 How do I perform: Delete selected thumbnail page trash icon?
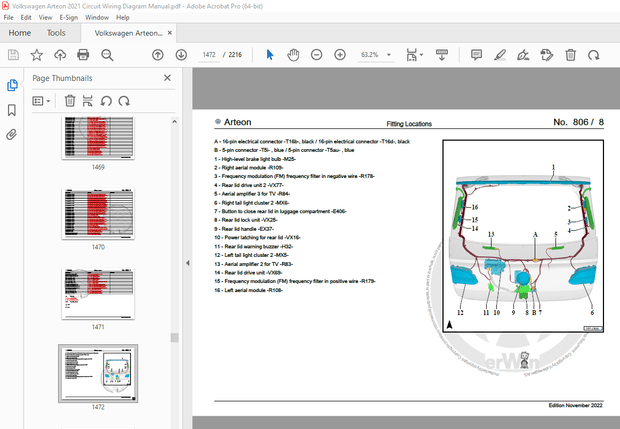pos(70,101)
